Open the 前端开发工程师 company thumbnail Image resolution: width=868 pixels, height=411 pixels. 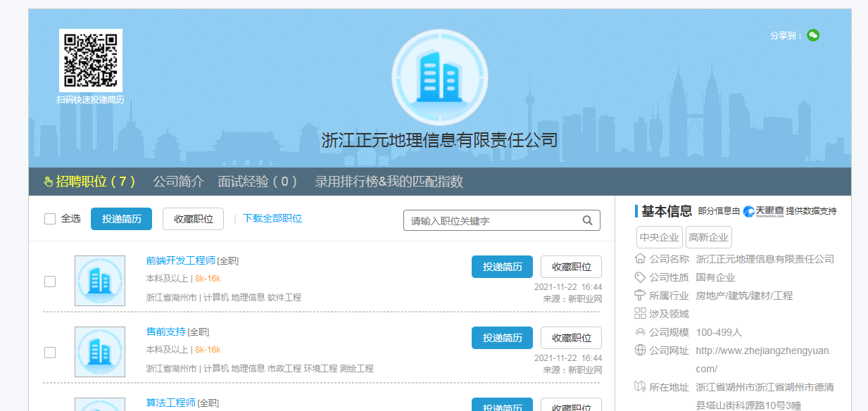[100, 281]
